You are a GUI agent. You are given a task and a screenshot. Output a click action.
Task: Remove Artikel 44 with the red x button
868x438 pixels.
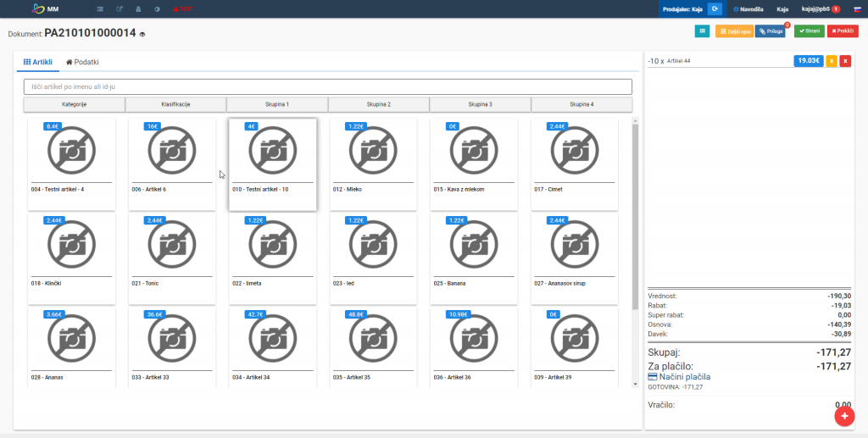click(x=845, y=61)
